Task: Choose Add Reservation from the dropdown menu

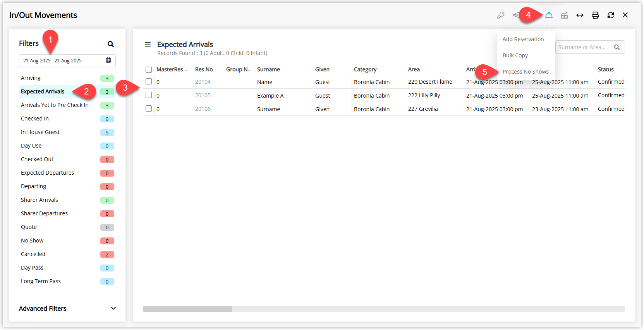Action: 523,39
